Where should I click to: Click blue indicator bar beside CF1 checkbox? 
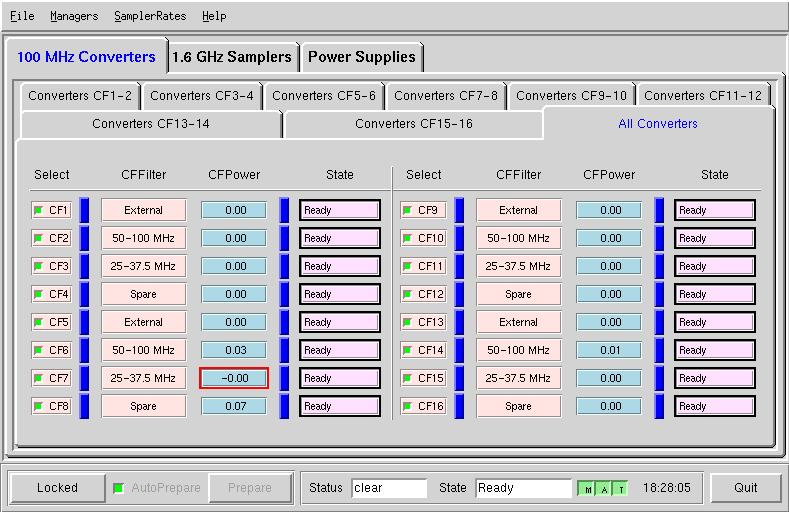tap(84, 210)
